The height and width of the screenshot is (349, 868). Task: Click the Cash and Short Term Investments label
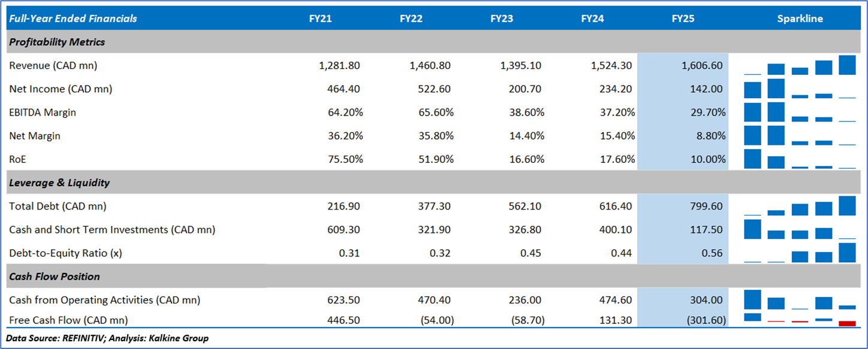tap(112, 229)
